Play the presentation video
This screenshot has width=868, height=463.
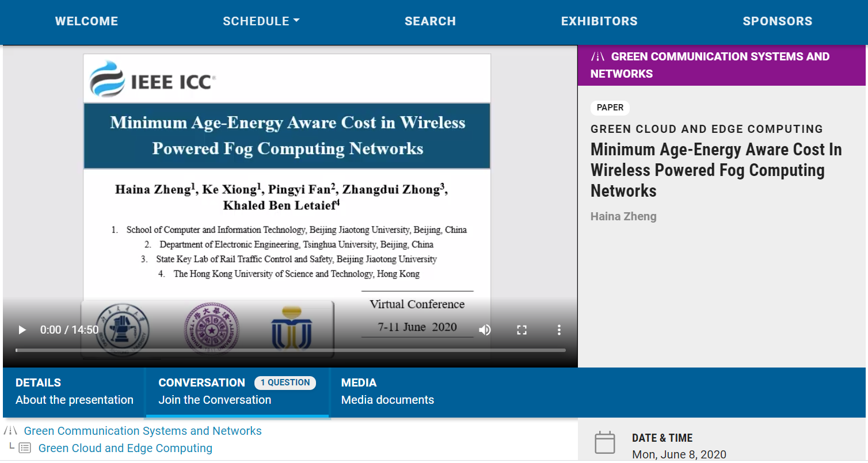point(22,330)
